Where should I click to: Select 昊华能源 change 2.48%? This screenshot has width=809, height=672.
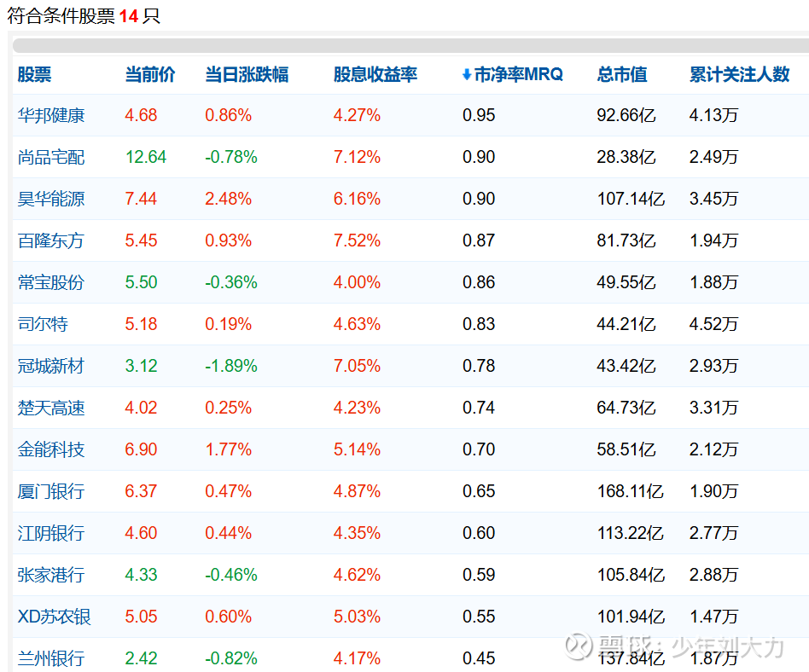click(x=228, y=199)
